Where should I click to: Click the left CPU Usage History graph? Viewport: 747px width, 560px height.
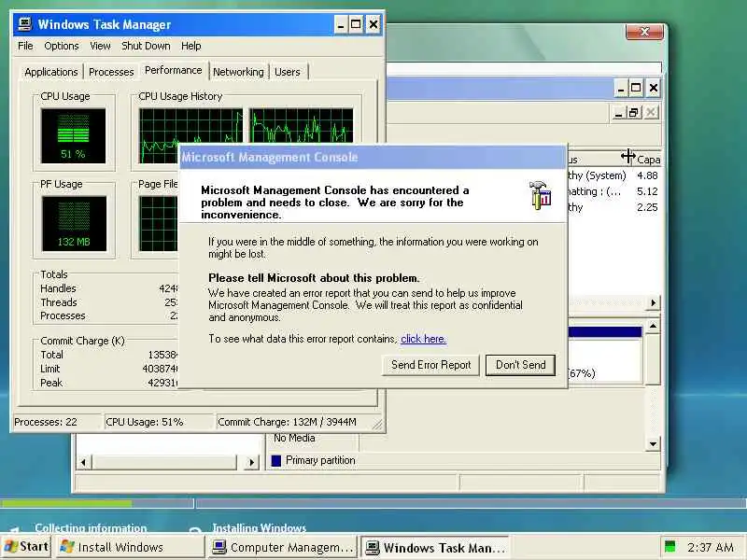(x=191, y=127)
